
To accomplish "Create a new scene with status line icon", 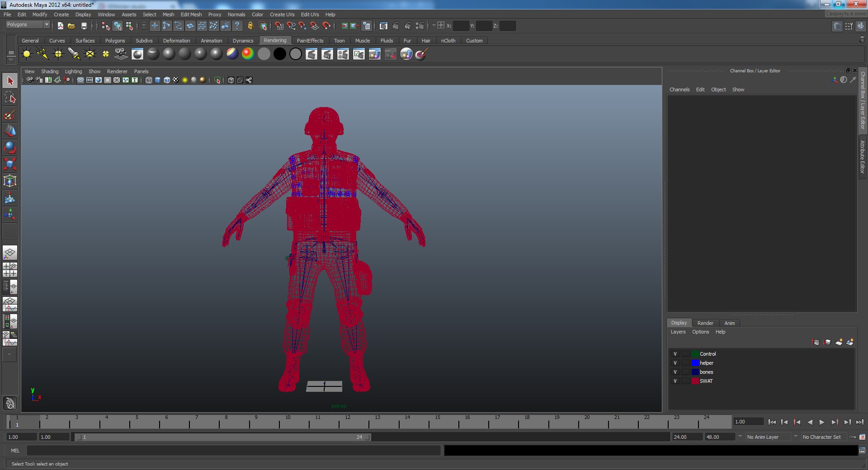I will point(60,26).
